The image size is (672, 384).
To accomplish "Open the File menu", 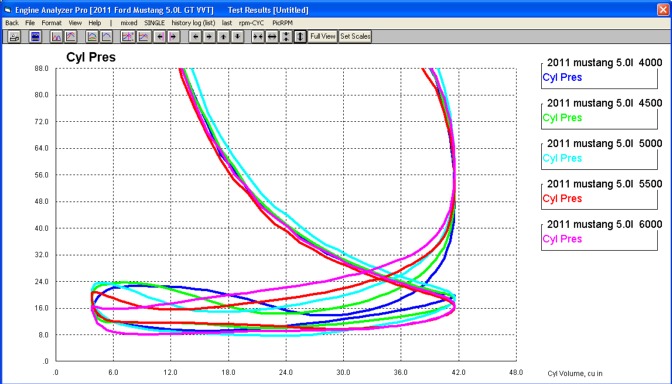I will (x=30, y=23).
